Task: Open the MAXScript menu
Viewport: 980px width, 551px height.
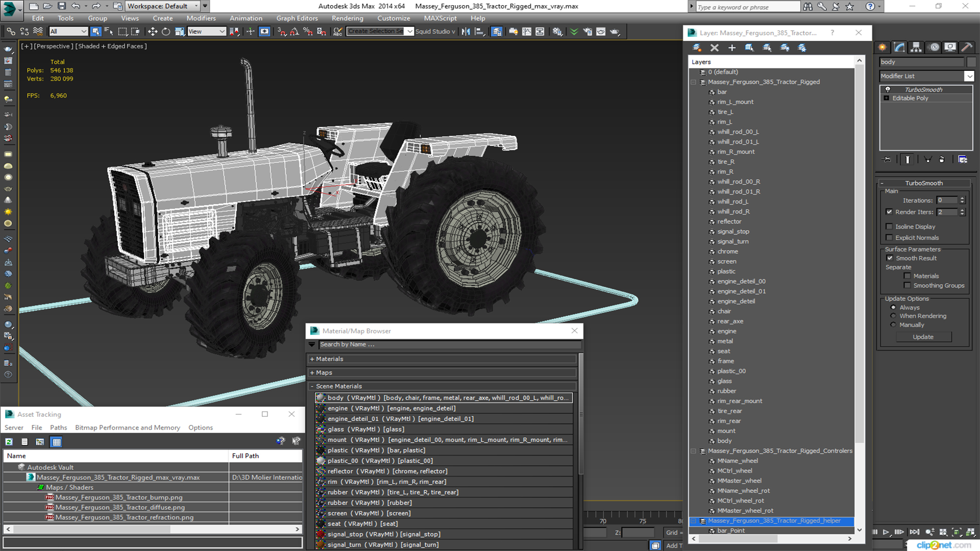Action: pyautogui.click(x=440, y=18)
